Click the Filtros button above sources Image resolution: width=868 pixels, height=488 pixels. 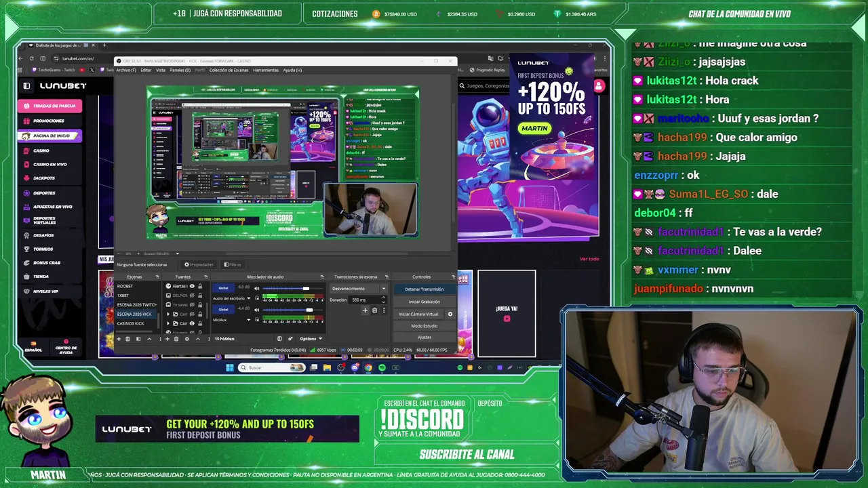(x=233, y=264)
